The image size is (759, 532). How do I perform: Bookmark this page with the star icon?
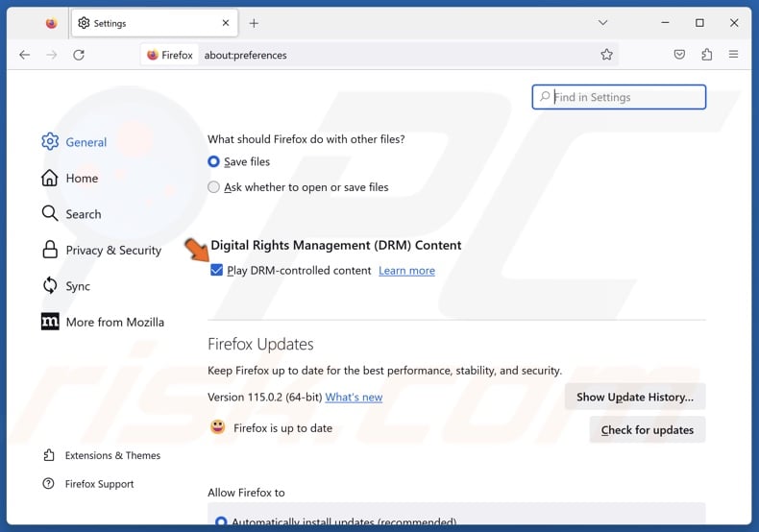(x=606, y=55)
